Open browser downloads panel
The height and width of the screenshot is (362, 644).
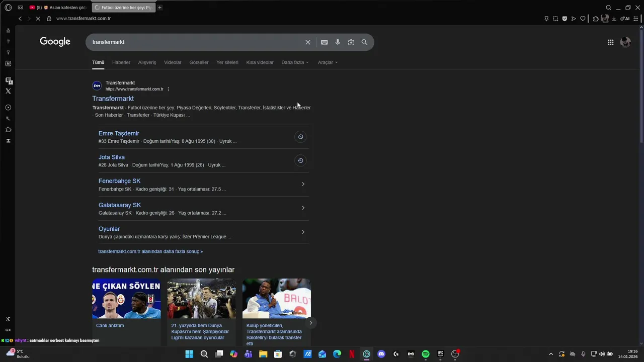[x=614, y=19]
